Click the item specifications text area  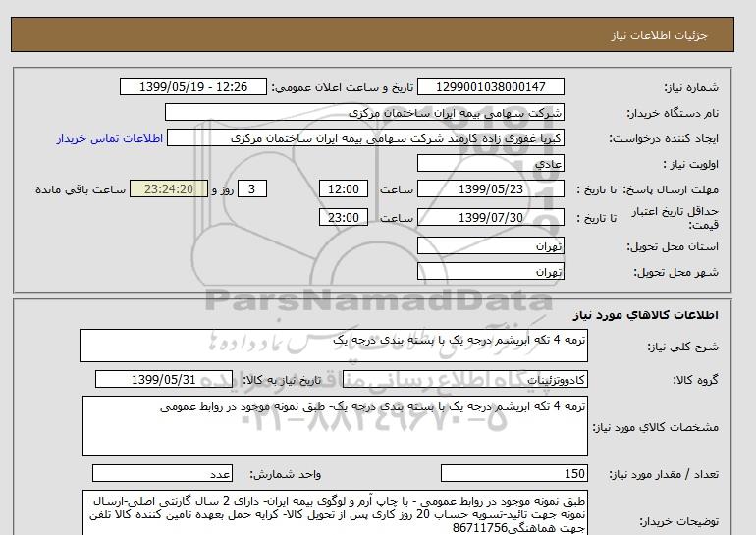click(x=335, y=426)
